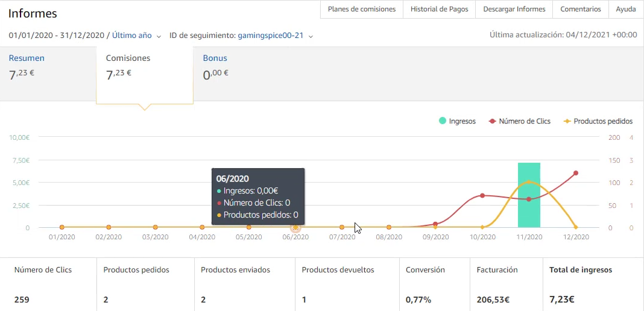Click the Productos devueltos column header
The height and width of the screenshot is (311, 644).
(x=338, y=270)
